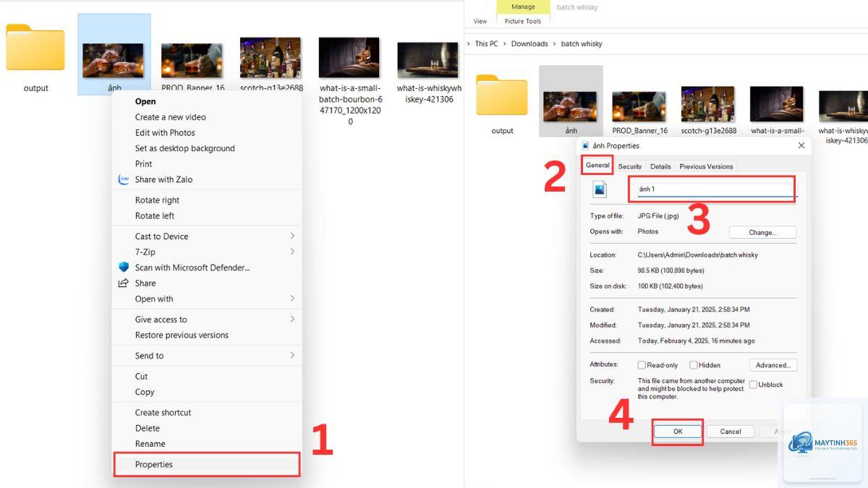Close the ảnh Properties dialog

801,145
